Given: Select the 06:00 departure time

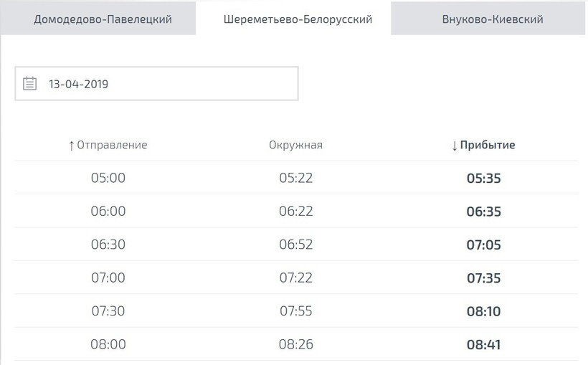Looking at the screenshot, I should pyautogui.click(x=108, y=212).
